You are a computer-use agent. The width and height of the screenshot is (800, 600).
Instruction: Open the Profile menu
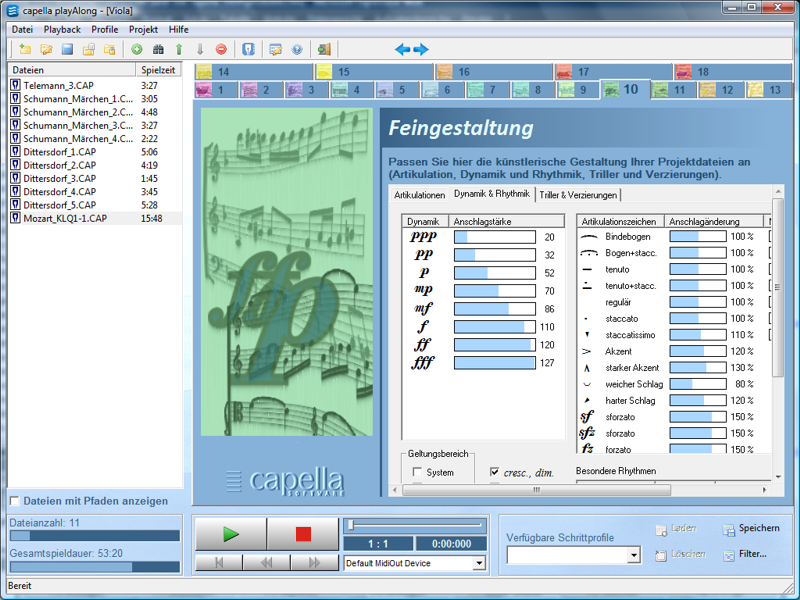pyautogui.click(x=105, y=30)
